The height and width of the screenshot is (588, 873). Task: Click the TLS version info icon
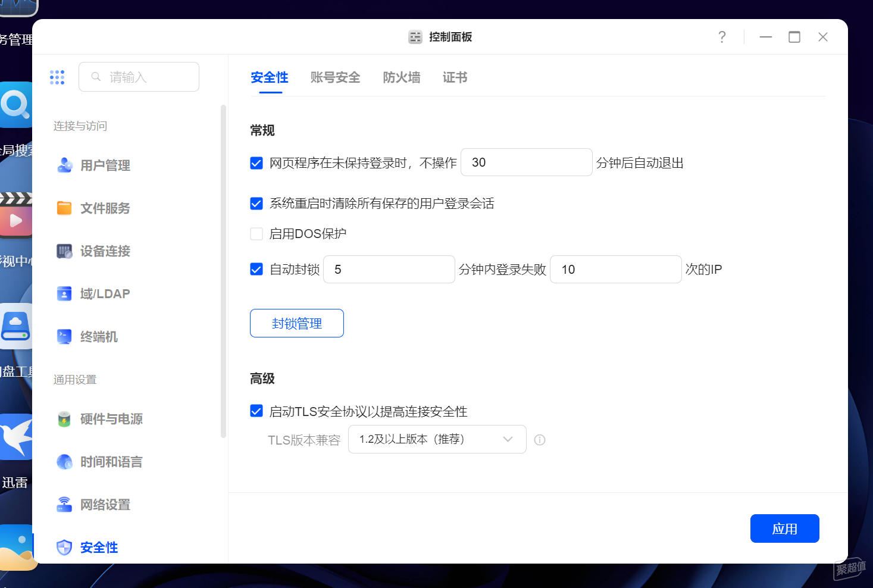pyautogui.click(x=540, y=440)
